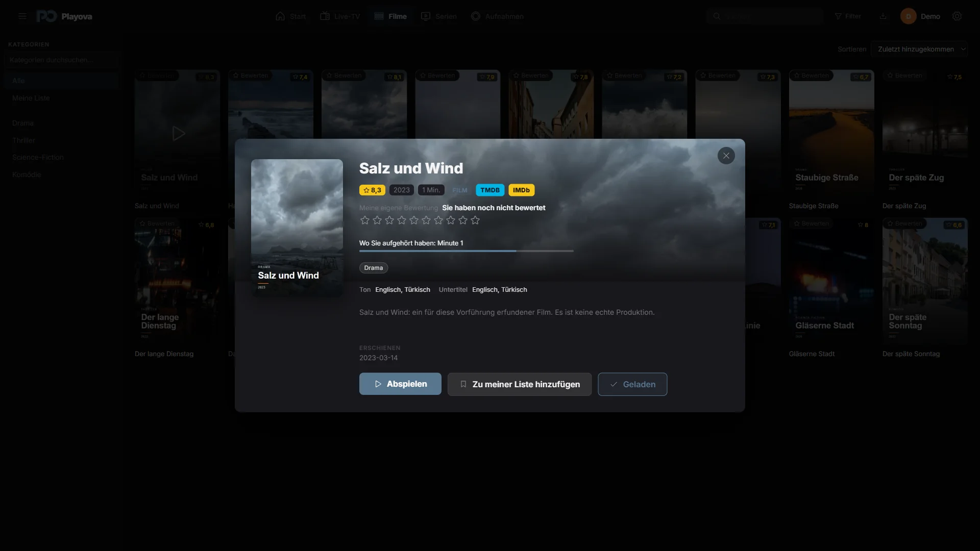Switch to the Live-TV tab
The width and height of the screenshot is (980, 551).
point(340,16)
